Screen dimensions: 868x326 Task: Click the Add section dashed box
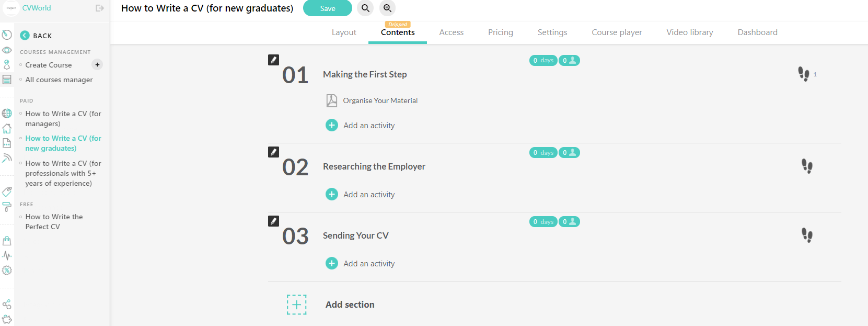(296, 305)
